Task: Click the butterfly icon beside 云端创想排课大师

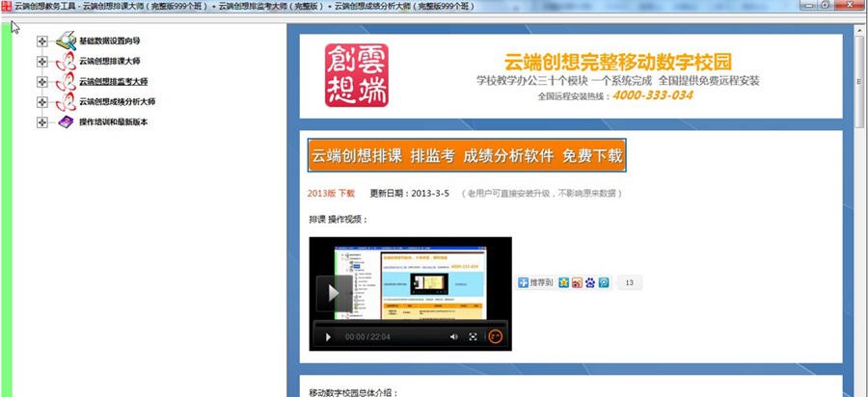Action: point(66,62)
